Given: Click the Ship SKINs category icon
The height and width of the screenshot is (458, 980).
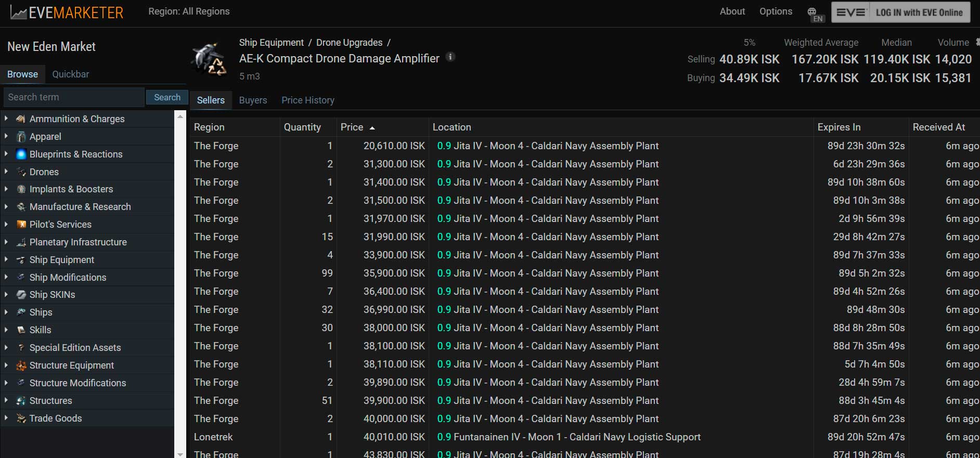Looking at the screenshot, I should click(x=21, y=295).
